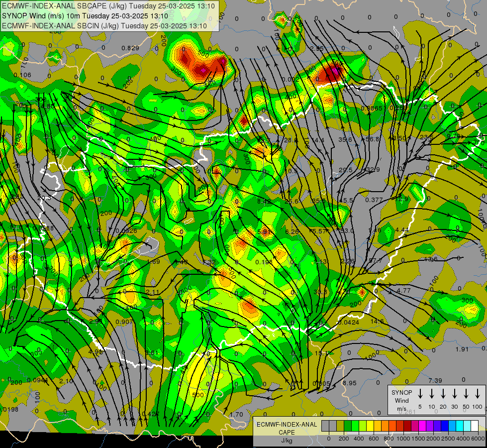The image size is (487, 448).
Task: Click the 57.7 value on the map
Action: pos(375,260)
